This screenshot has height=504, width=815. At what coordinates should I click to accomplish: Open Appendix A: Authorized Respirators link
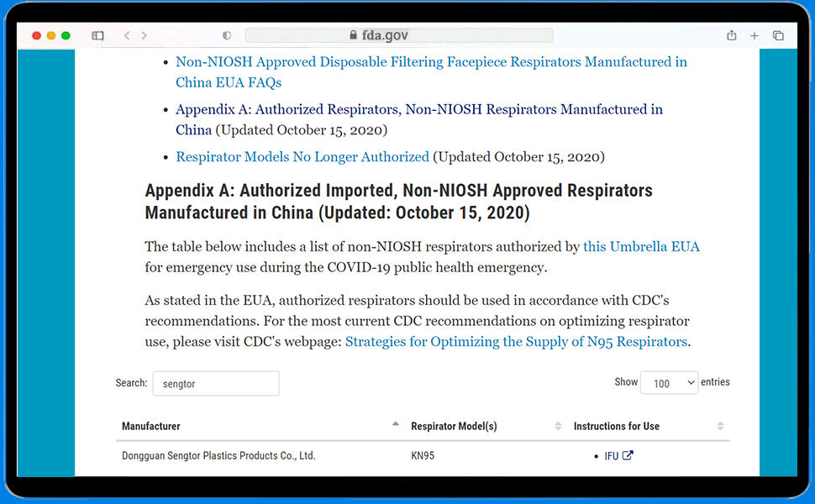(x=418, y=109)
